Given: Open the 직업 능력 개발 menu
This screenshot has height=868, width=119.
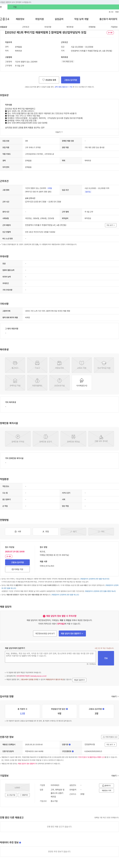Looking at the screenshot, I should (81, 19).
